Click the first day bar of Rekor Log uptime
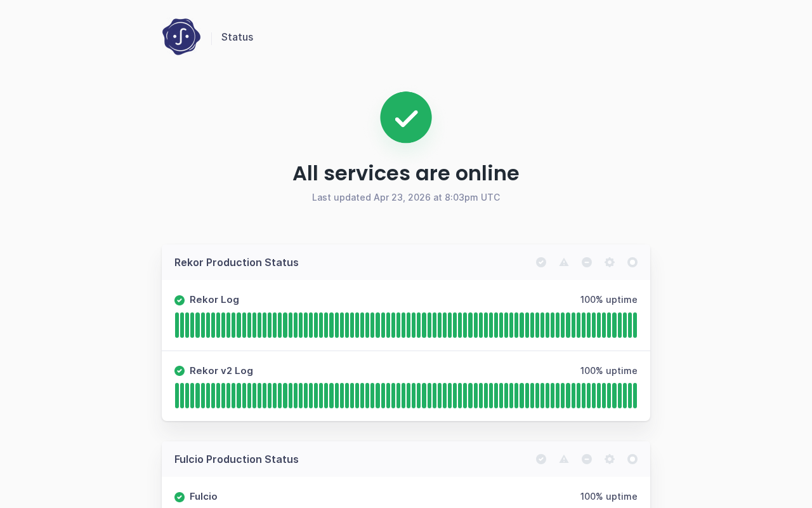This screenshot has height=508, width=812. click(178, 325)
